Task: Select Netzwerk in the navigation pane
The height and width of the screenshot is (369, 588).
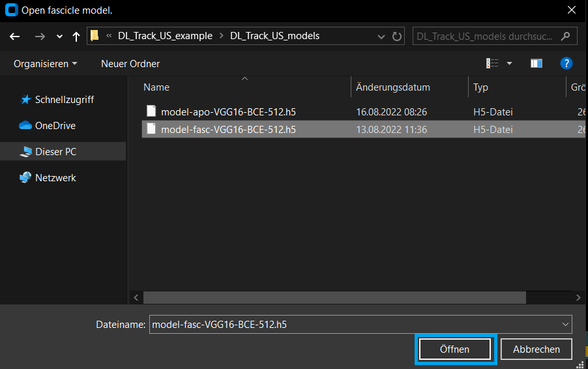Action: click(55, 178)
